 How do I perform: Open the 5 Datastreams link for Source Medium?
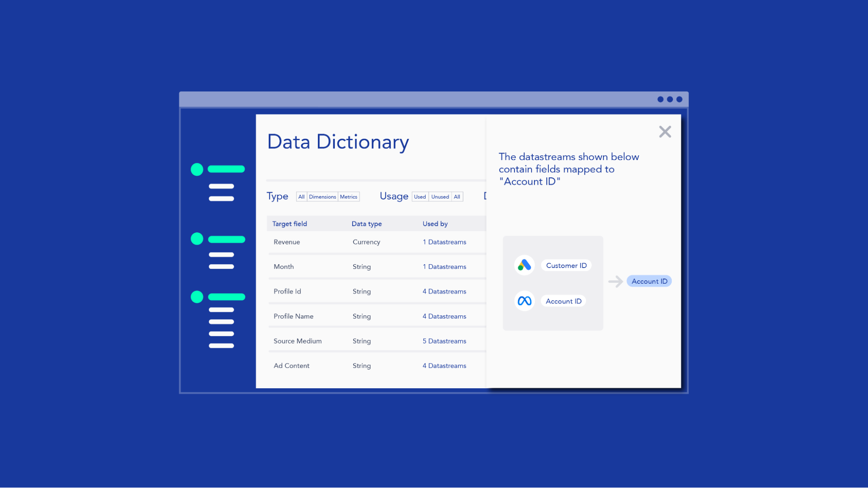[444, 341]
